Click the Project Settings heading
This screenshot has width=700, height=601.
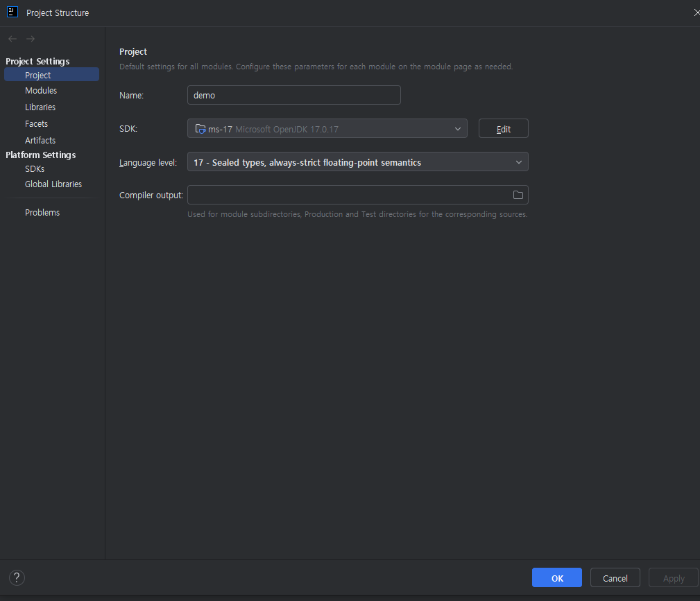(x=37, y=61)
